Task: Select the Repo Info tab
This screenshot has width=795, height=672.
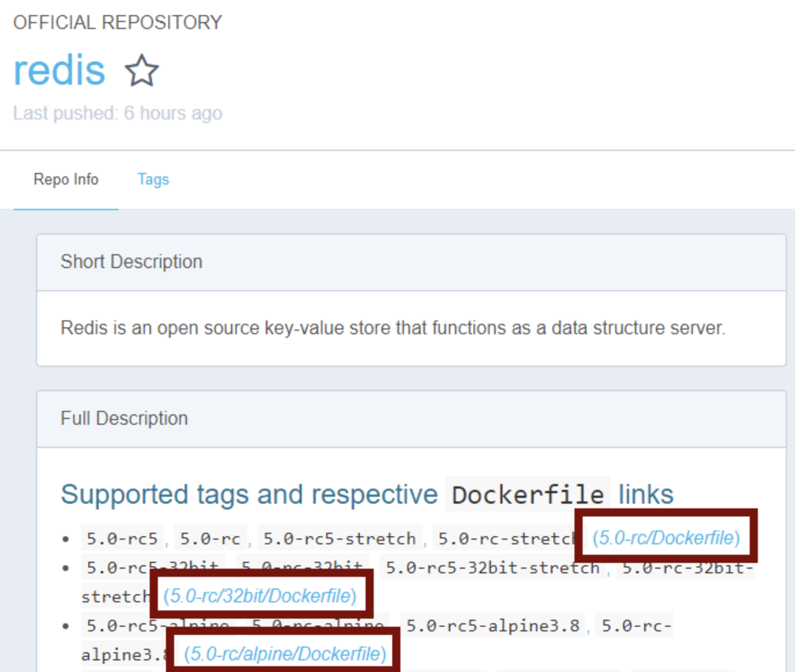Action: coord(66,179)
